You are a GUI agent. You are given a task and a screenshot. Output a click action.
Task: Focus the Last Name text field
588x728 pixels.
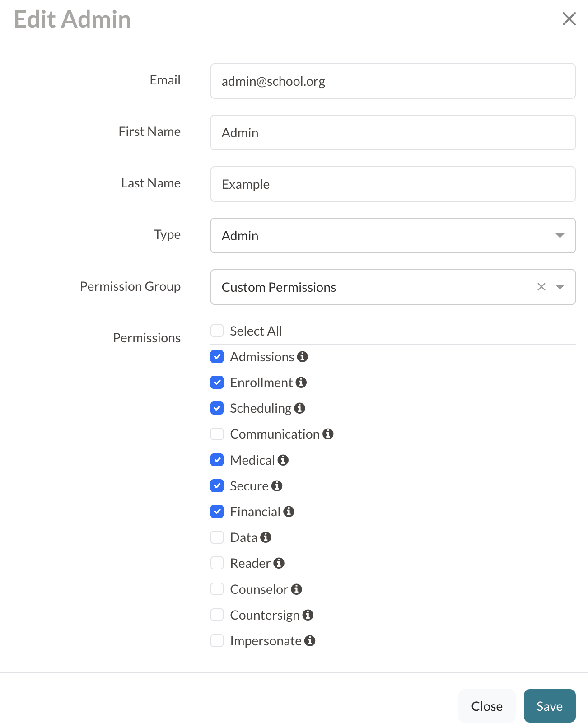(x=392, y=184)
